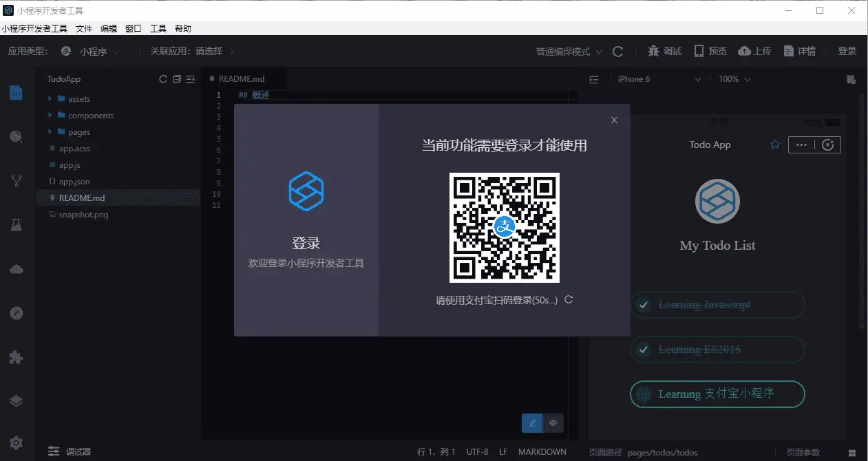Open the compass sidebar icon
This screenshot has width=868, height=461.
tap(17, 313)
